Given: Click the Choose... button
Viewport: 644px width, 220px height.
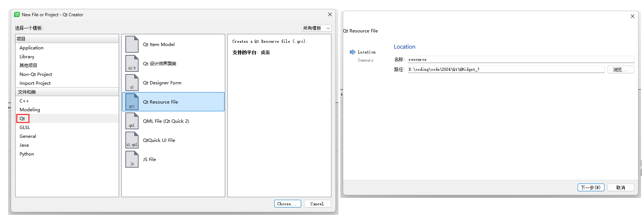Looking at the screenshot, I should (288, 204).
